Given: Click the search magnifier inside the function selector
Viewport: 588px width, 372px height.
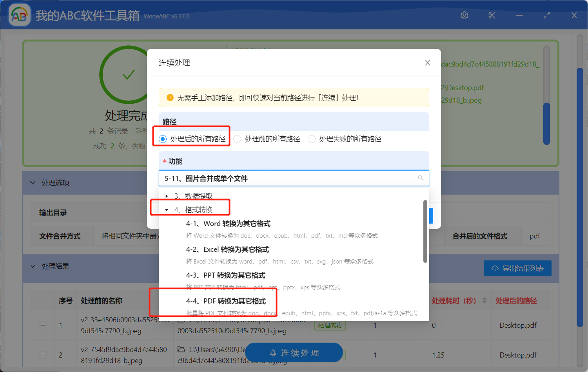Looking at the screenshot, I should tap(421, 178).
